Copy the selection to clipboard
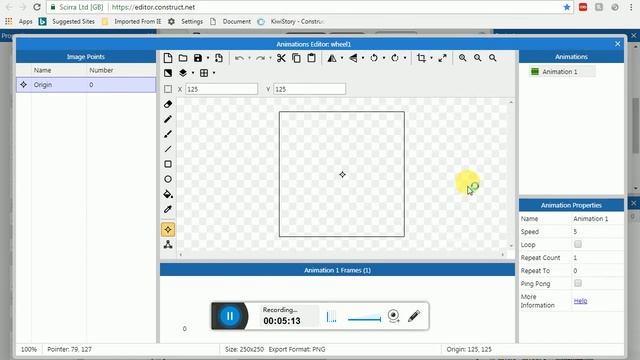Viewport: 640px width, 360px height. click(296, 58)
